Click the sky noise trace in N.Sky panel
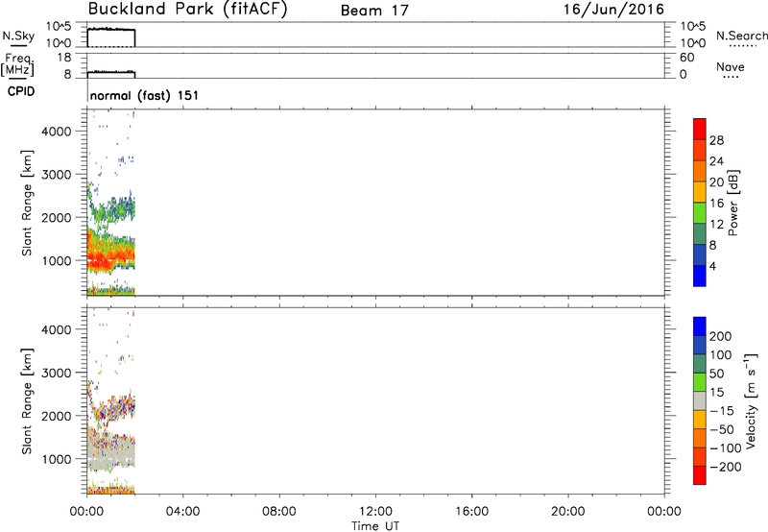768x532 pixels. (111, 30)
